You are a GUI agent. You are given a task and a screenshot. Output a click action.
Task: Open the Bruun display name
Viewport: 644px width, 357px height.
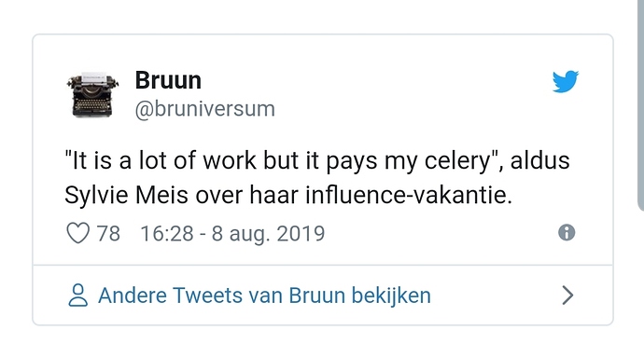(x=168, y=80)
